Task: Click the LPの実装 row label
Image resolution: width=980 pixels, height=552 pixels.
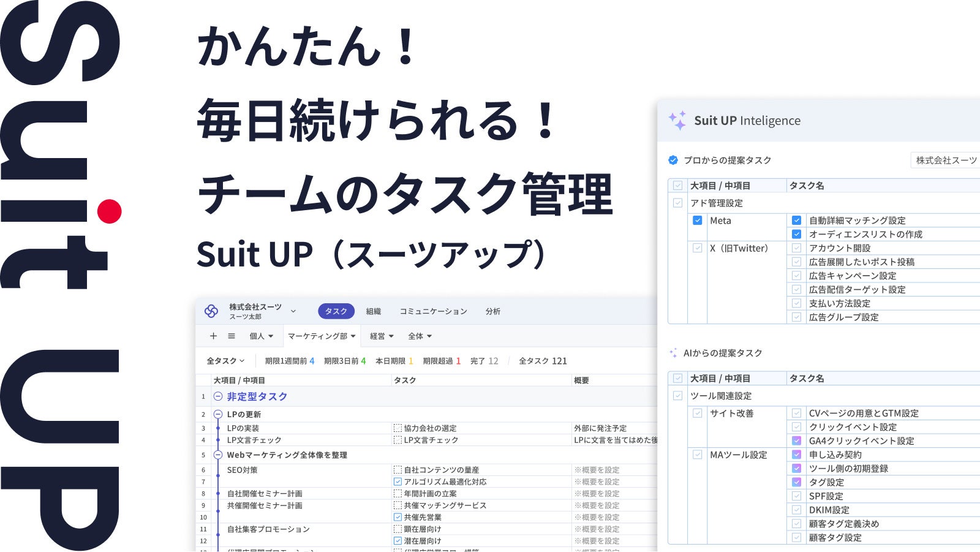Action: click(x=243, y=428)
